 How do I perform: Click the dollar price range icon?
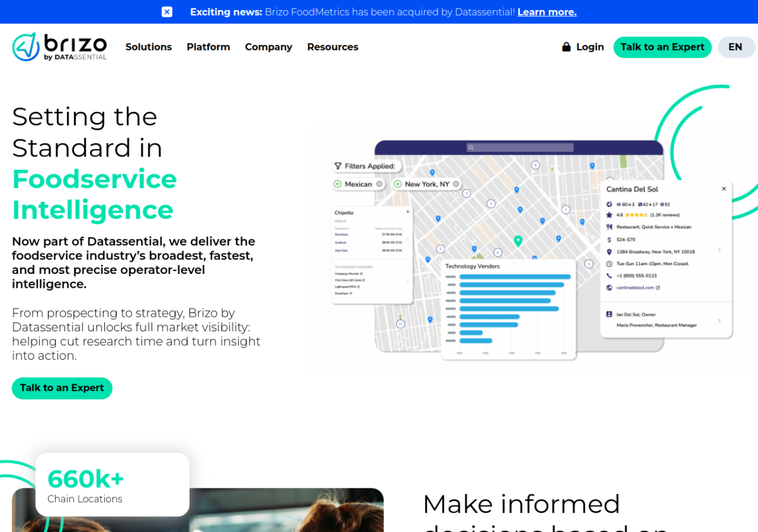[x=609, y=240]
